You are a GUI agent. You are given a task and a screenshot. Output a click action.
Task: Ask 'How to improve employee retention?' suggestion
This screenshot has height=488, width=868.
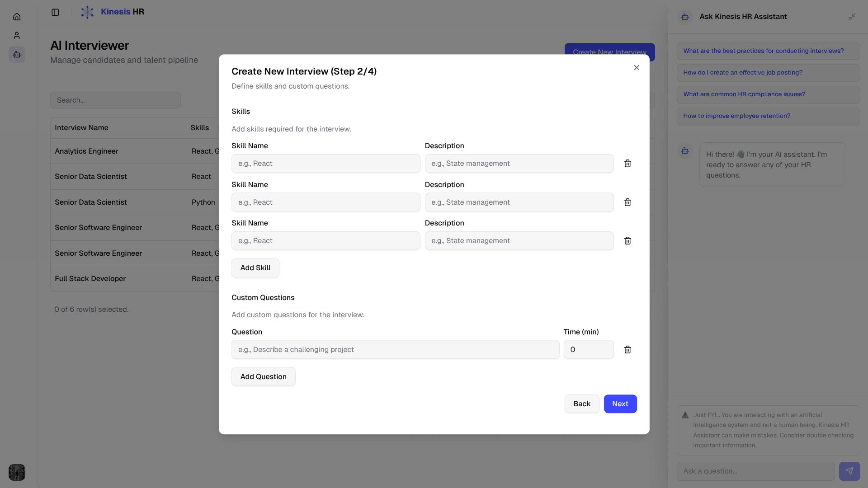(x=736, y=116)
